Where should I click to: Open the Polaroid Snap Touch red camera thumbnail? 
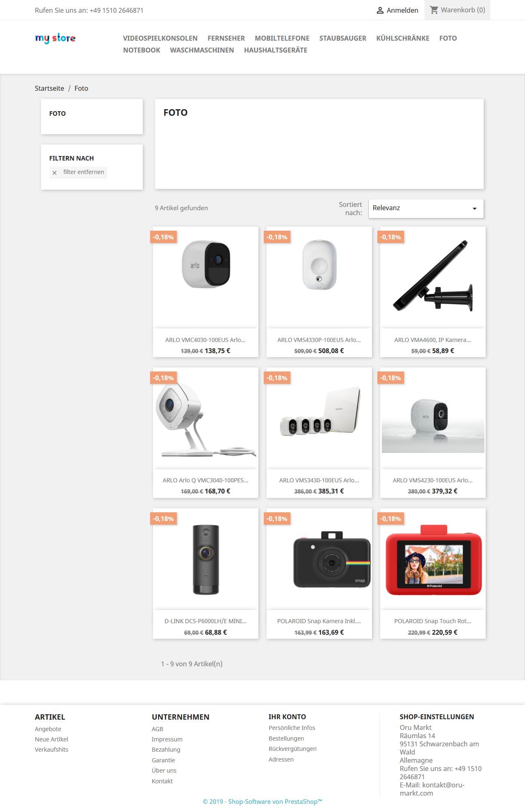coord(433,559)
